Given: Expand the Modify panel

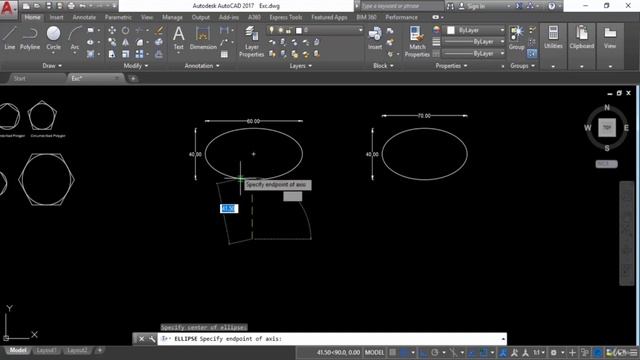Looking at the screenshot, I should (x=136, y=66).
